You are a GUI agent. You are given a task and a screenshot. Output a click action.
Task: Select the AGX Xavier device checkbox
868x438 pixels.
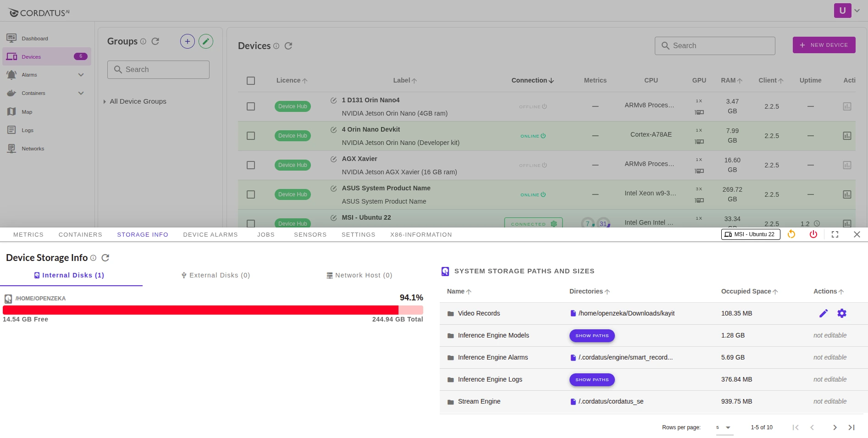[x=251, y=165]
